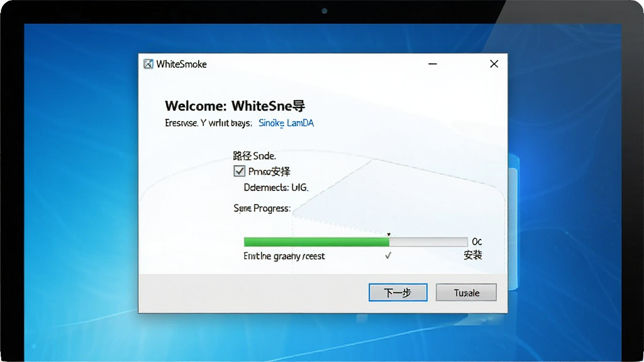Click the WhiteSmoke window title text
The height and width of the screenshot is (362, 644).
tap(182, 65)
